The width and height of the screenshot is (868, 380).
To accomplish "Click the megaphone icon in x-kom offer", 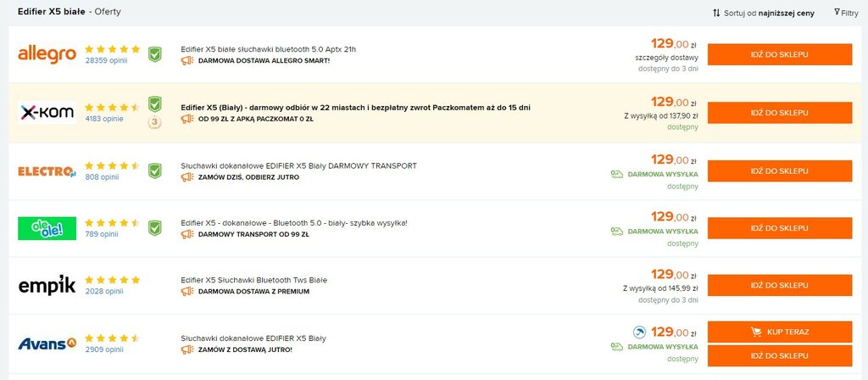I will coord(187,119).
